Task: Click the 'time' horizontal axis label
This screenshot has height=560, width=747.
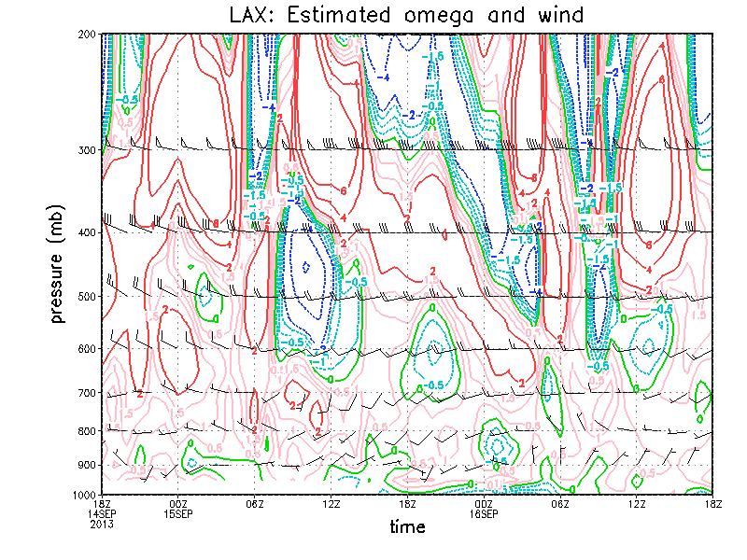Action: click(407, 527)
